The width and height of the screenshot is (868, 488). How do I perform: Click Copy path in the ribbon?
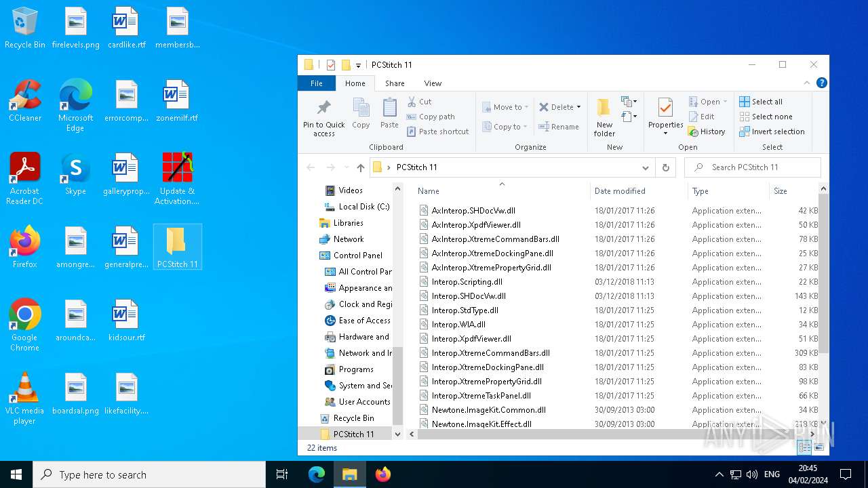tap(431, 117)
